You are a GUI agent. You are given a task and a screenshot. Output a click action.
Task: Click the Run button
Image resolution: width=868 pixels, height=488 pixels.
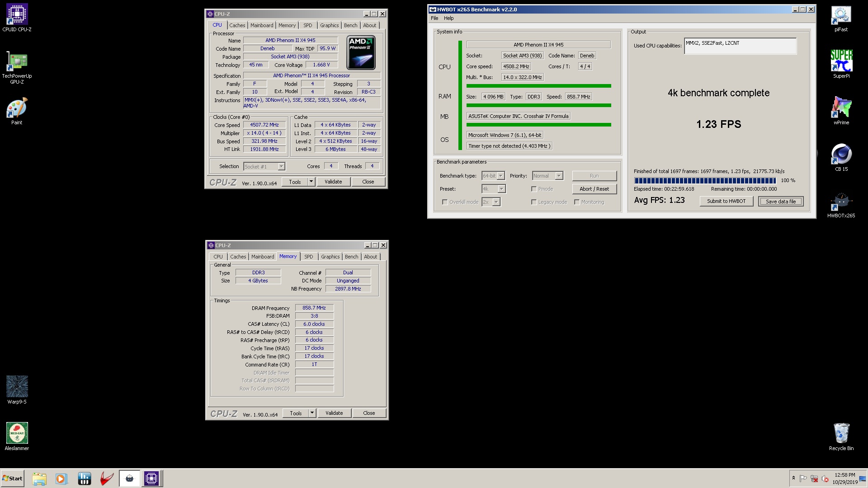[x=594, y=176]
